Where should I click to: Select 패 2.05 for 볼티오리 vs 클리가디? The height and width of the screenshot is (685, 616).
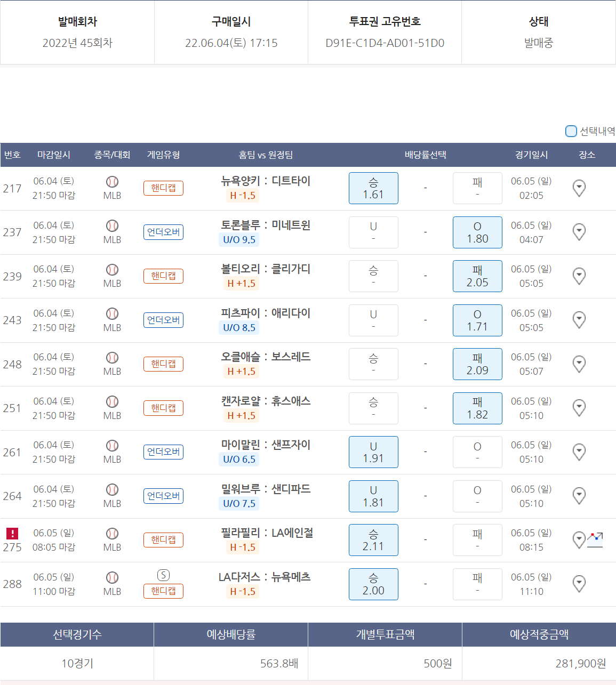coord(477,276)
